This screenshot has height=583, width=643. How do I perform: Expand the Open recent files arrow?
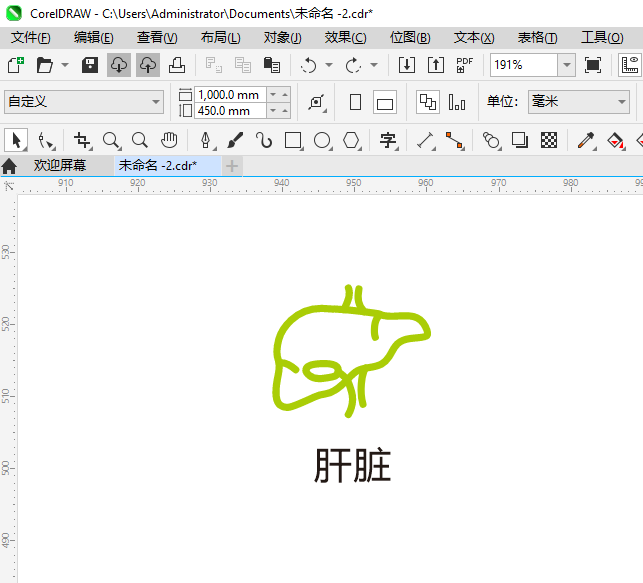pos(65,65)
